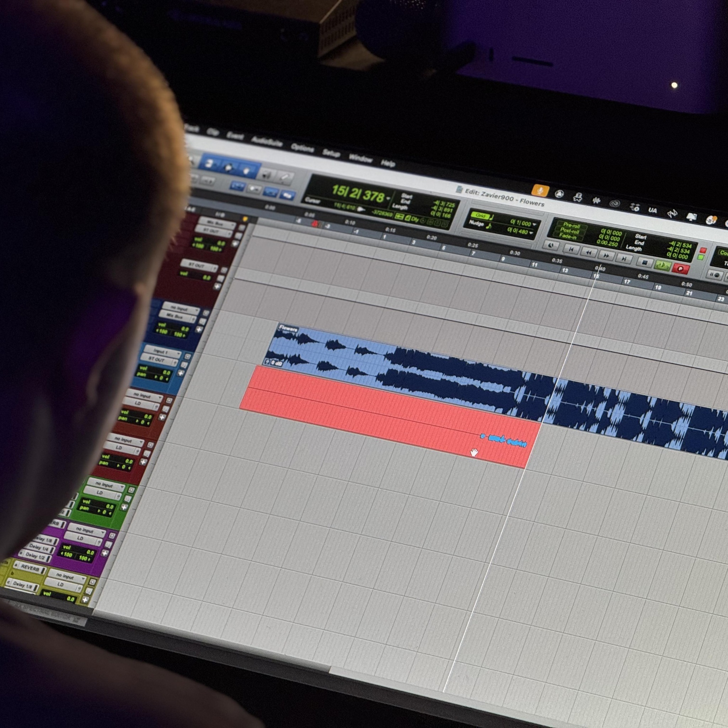Click the waveform bars menu bar icon

(x=597, y=200)
